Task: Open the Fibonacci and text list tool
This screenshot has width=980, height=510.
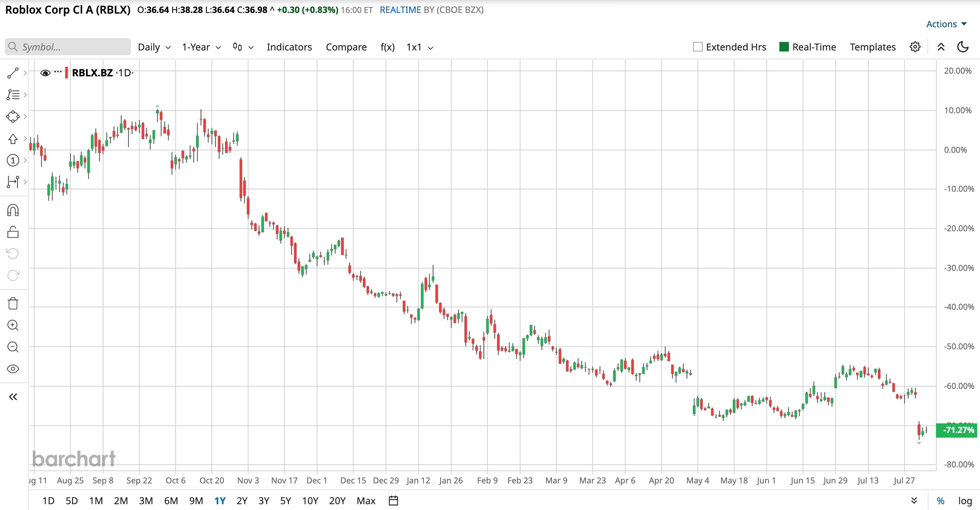Action: tap(13, 95)
